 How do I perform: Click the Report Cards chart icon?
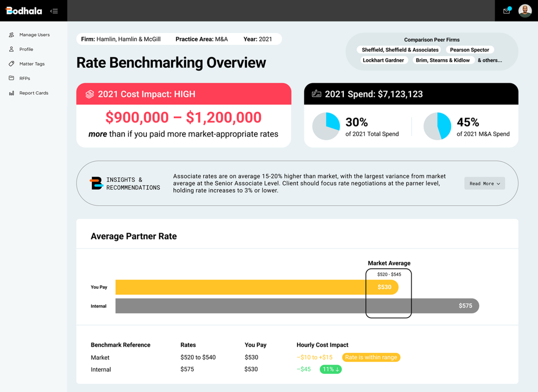coord(11,93)
